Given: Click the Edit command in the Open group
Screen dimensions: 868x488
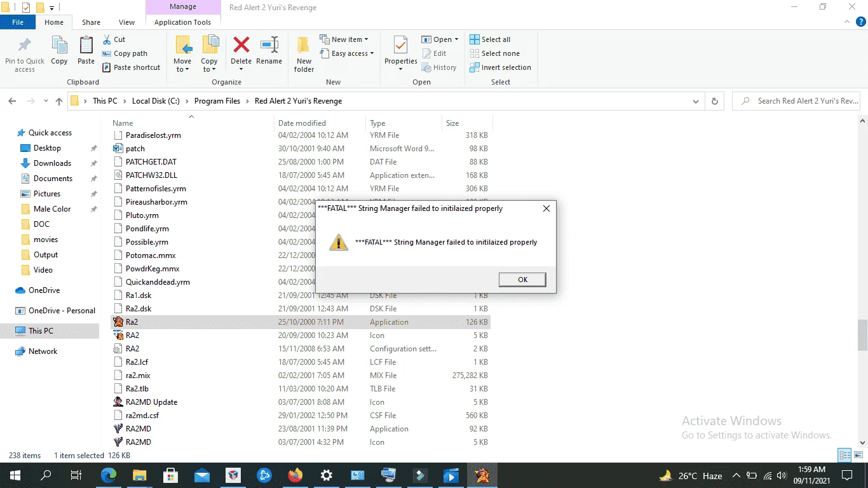Looking at the screenshot, I should (x=434, y=53).
